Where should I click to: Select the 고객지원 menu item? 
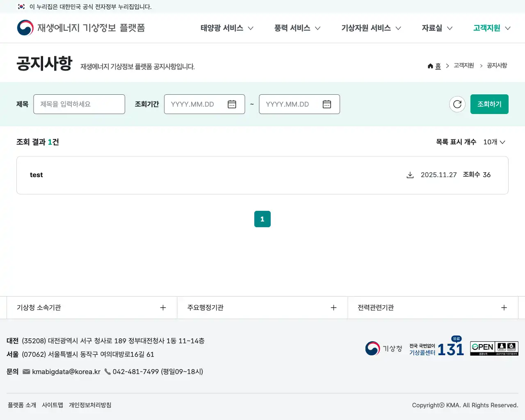(x=488, y=28)
